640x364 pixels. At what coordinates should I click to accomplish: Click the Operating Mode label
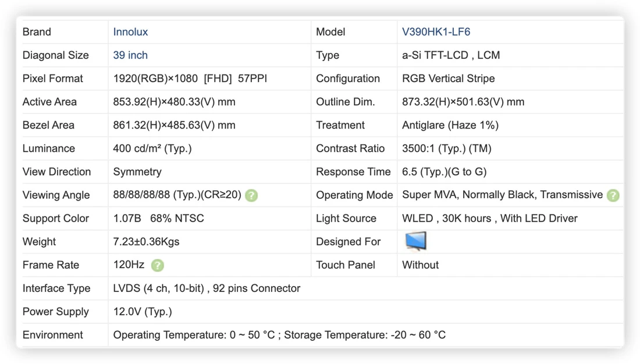[x=354, y=195]
